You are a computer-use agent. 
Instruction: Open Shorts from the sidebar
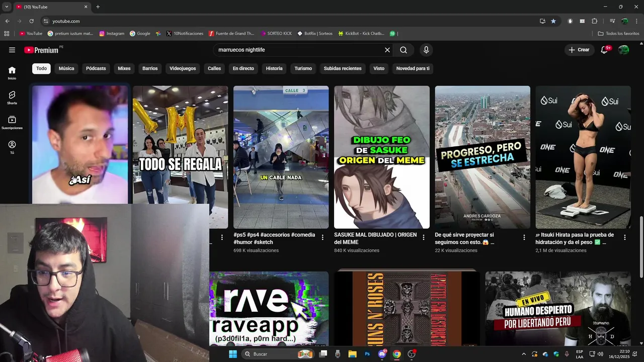tap(12, 98)
